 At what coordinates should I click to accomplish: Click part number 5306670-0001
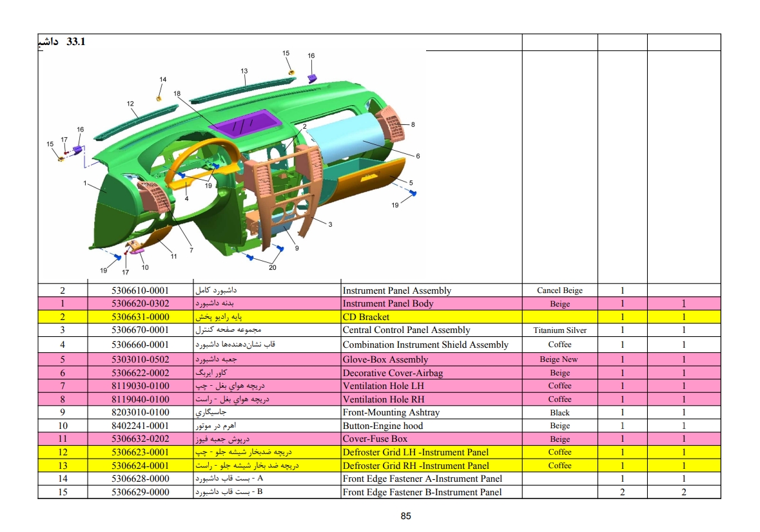tap(140, 330)
